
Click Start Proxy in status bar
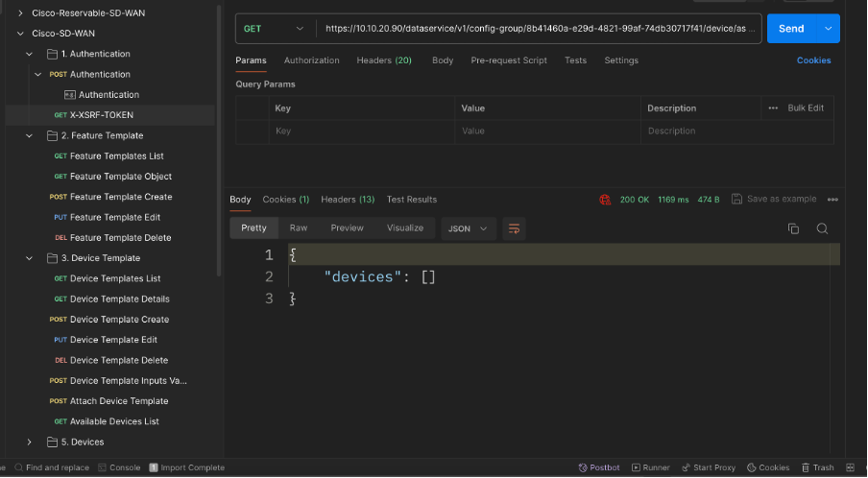pyautogui.click(x=708, y=467)
